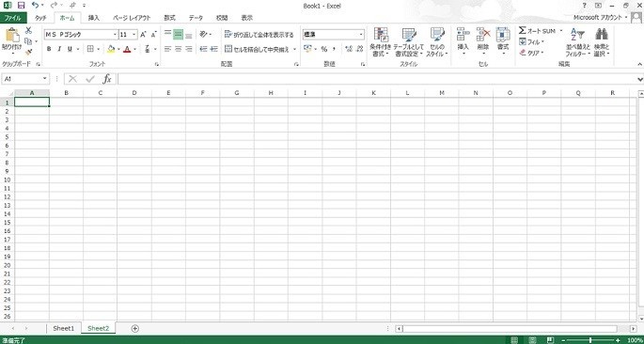Open Find and Select binoculars icon
This screenshot has height=344, width=644.
(602, 35)
